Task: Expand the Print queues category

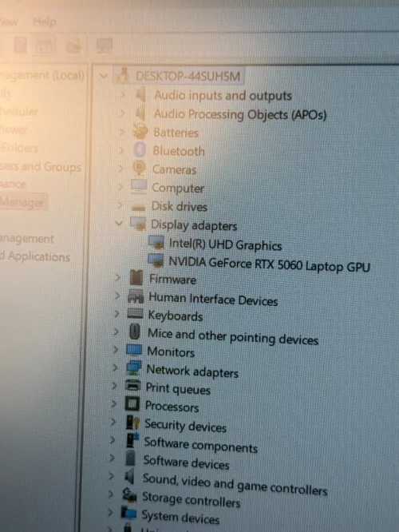Action: [114, 386]
